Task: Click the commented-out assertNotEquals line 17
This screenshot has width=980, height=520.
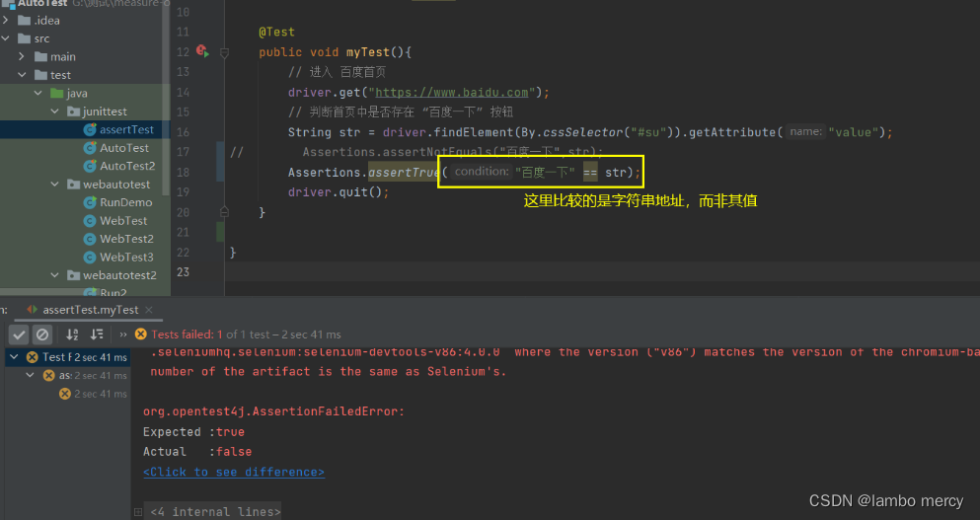Action: (x=453, y=152)
